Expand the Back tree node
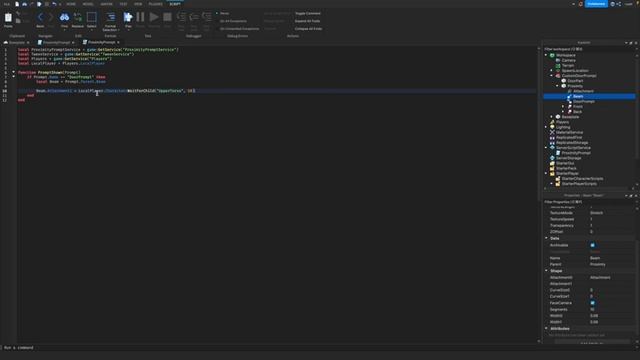 (563, 112)
